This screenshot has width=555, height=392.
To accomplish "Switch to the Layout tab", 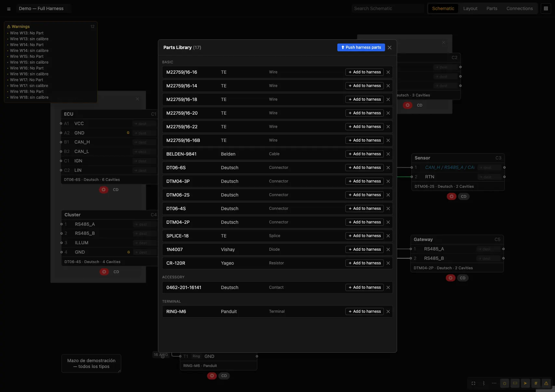I will pos(470,8).
